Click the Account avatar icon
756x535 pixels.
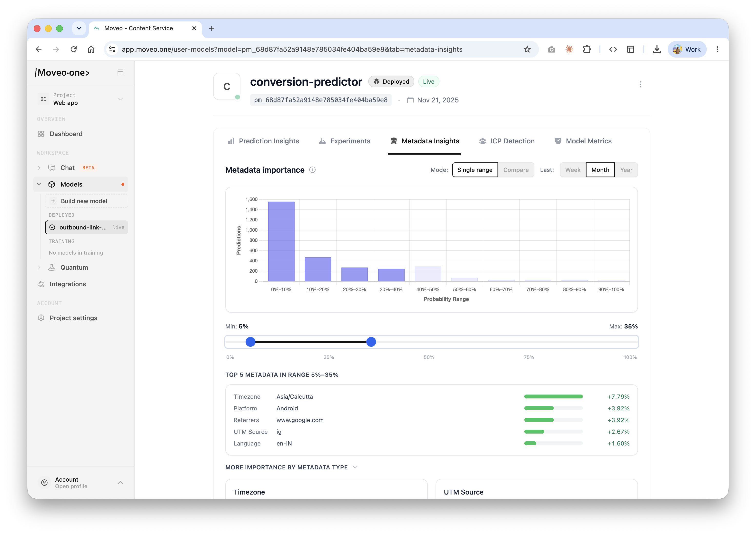44,483
